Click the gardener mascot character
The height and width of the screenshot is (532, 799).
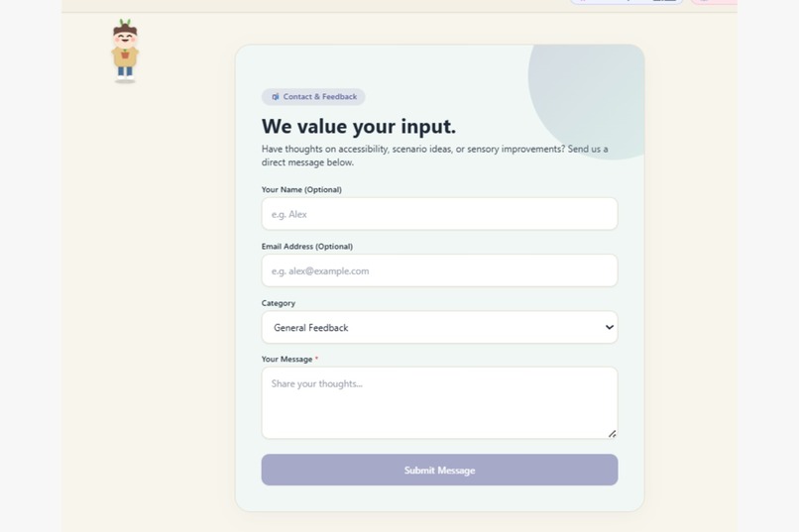pos(125,51)
